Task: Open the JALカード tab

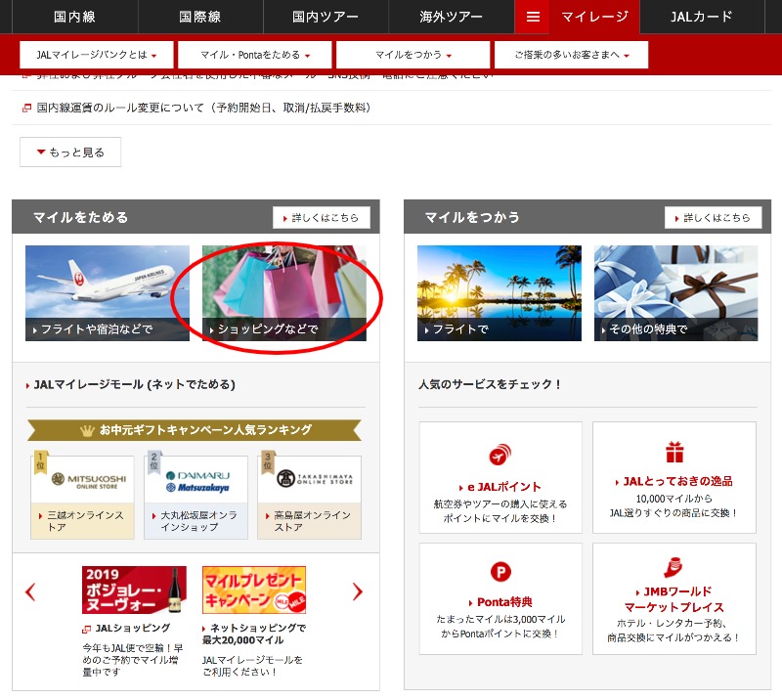Action: click(x=701, y=17)
